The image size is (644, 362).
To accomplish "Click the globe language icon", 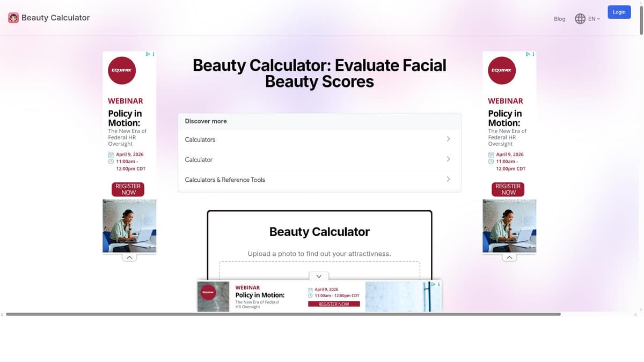I will [580, 19].
